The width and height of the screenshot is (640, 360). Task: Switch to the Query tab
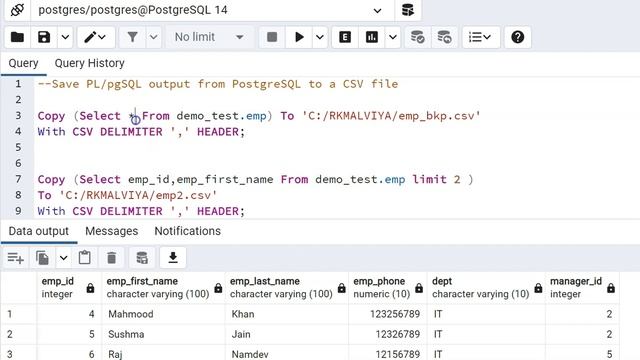(23, 63)
